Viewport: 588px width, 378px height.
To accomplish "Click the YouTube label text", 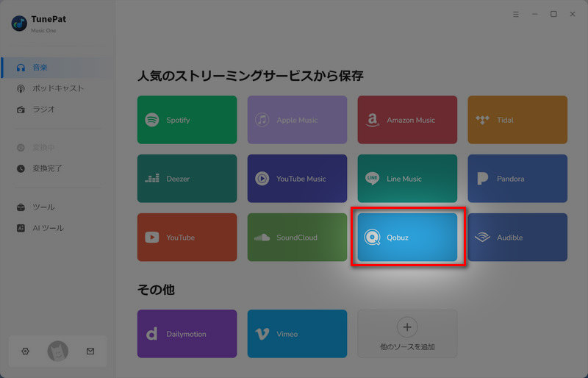I will (180, 238).
